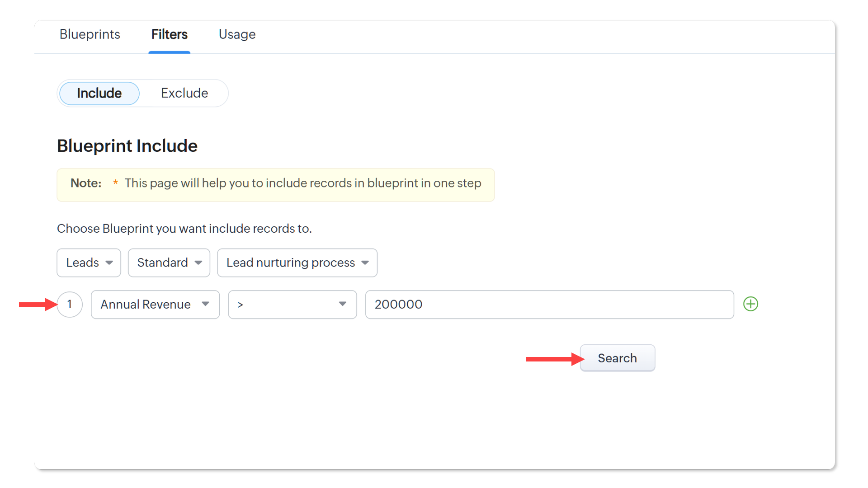Click the Lead nurturing process dropdown arrow
This screenshot has width=868, height=488.
tap(365, 263)
